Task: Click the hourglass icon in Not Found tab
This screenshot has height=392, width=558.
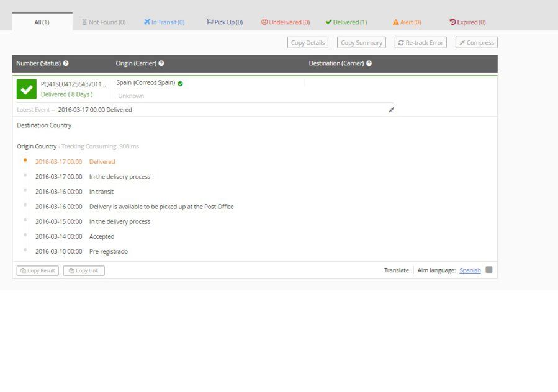Action: coord(84,22)
